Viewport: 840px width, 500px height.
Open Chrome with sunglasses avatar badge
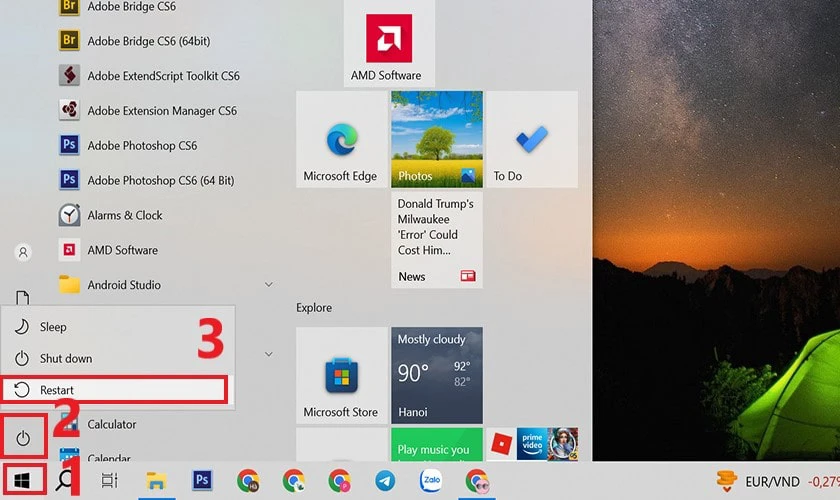pos(477,481)
